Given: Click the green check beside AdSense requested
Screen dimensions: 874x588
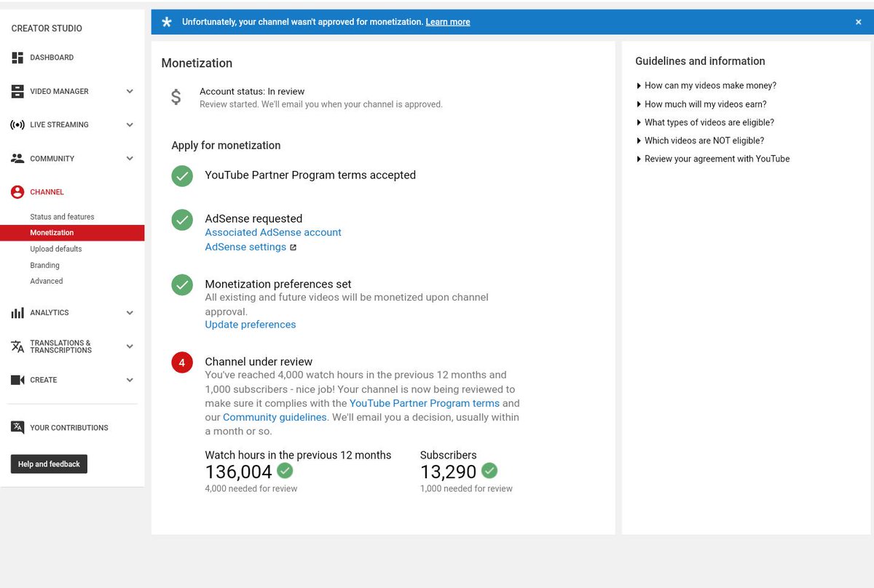Looking at the screenshot, I should (182, 220).
